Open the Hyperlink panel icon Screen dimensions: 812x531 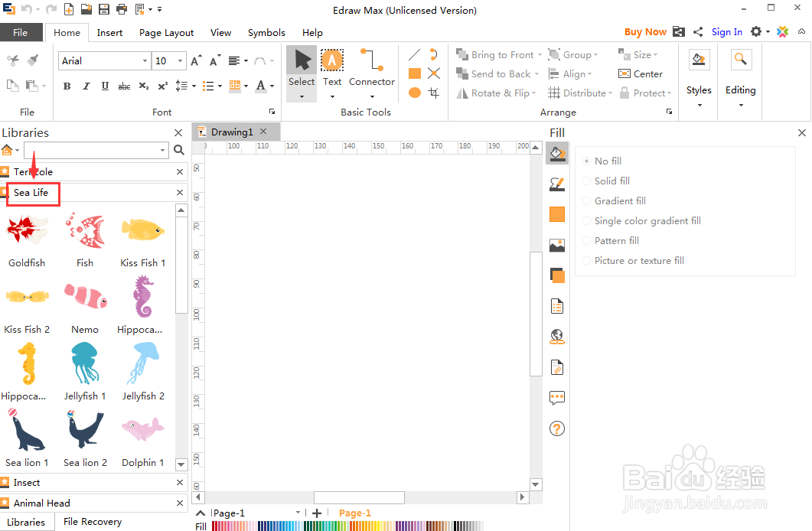[x=557, y=337]
